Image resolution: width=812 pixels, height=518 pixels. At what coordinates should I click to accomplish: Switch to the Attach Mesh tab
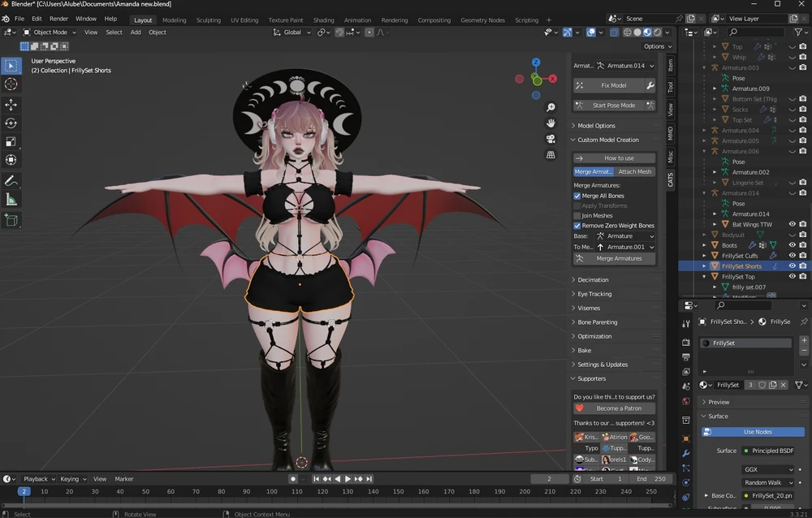click(634, 171)
